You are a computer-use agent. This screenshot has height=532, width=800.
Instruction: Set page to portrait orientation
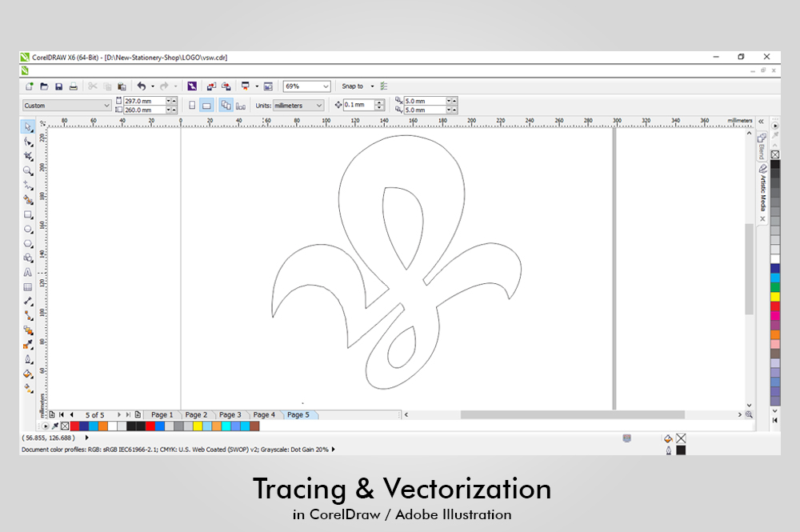click(x=192, y=106)
